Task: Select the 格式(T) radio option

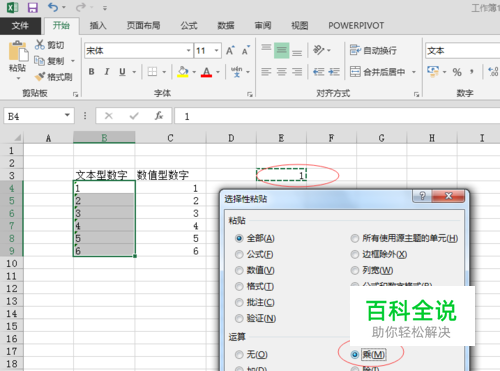Action: click(239, 286)
